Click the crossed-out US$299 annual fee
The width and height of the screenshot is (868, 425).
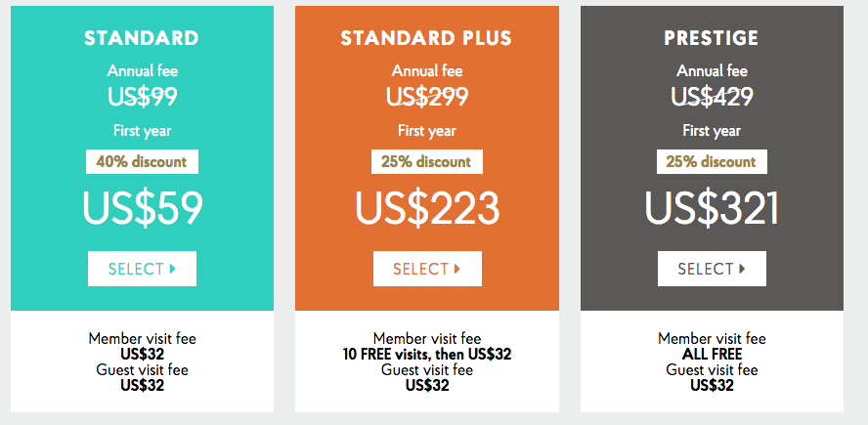(427, 96)
